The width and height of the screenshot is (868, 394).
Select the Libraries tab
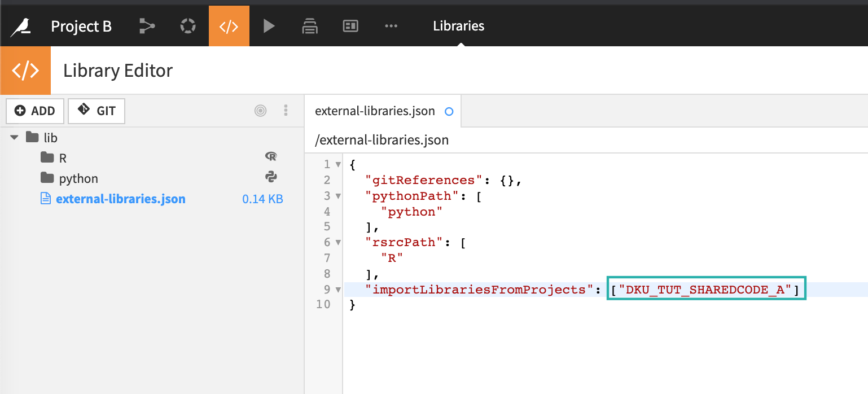coord(458,26)
